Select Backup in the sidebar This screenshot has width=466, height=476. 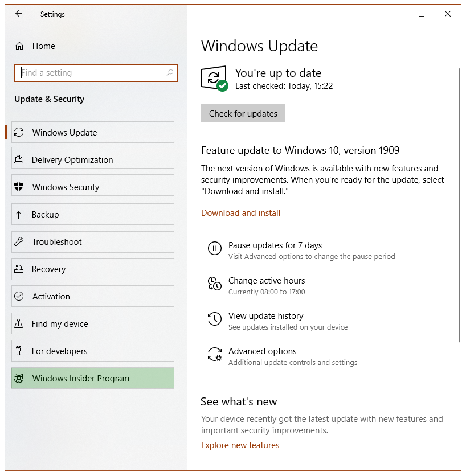pyautogui.click(x=93, y=214)
